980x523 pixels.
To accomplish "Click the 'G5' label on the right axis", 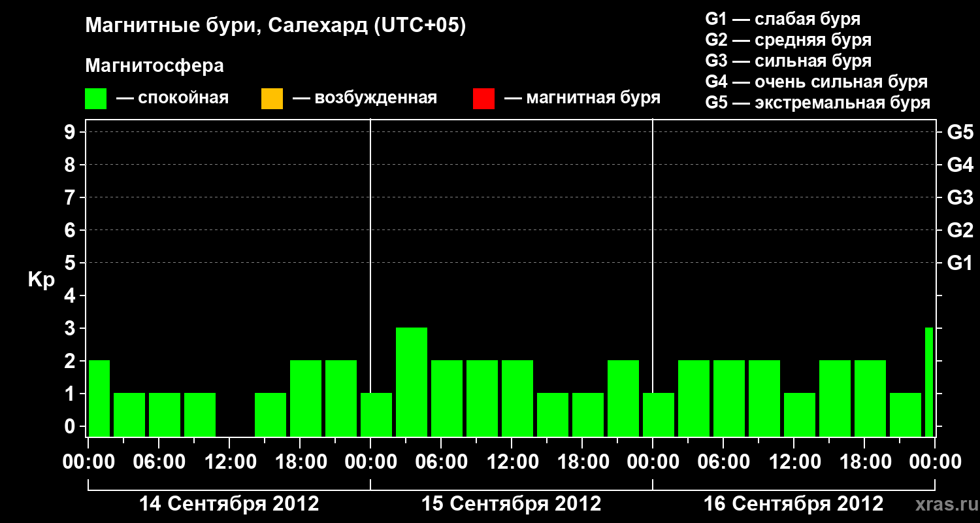I will pos(960,132).
